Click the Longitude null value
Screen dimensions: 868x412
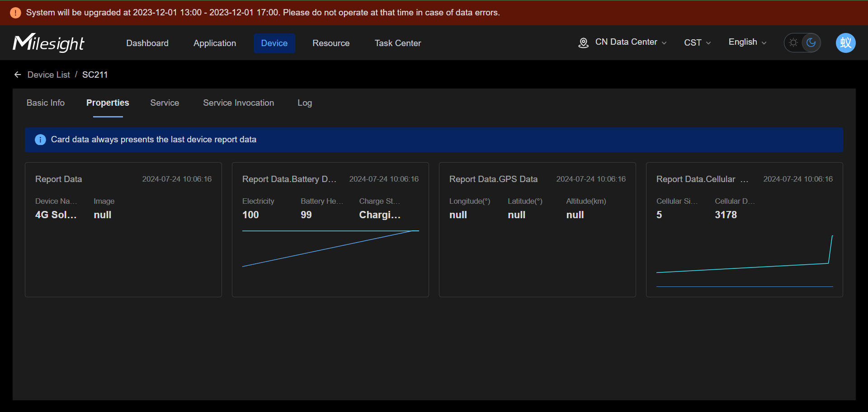click(x=458, y=215)
